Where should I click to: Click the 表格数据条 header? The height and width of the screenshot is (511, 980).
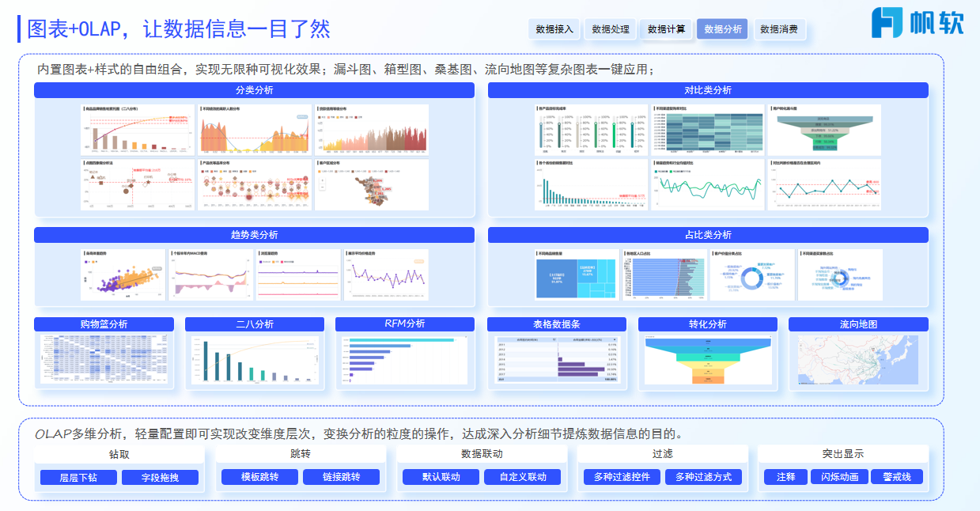click(557, 324)
